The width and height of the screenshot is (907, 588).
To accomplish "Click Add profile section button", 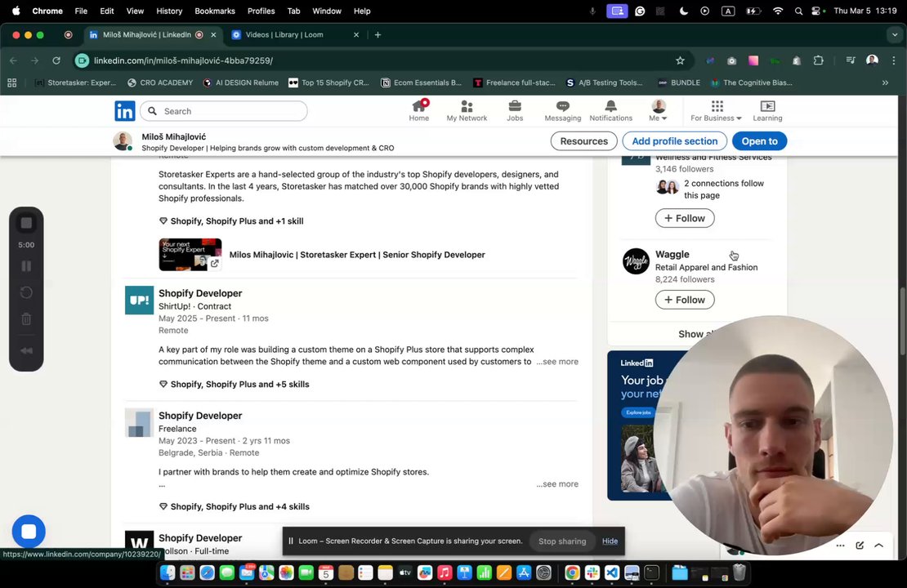I will pyautogui.click(x=674, y=141).
